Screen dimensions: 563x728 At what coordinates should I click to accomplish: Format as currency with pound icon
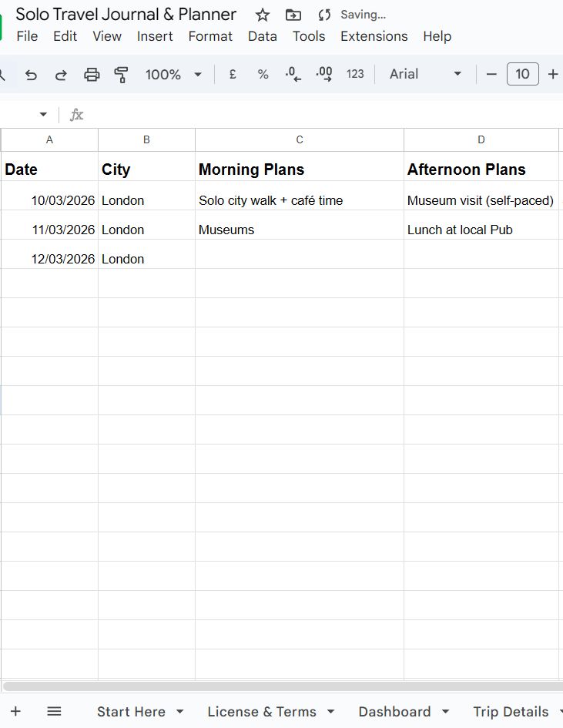[x=233, y=75]
